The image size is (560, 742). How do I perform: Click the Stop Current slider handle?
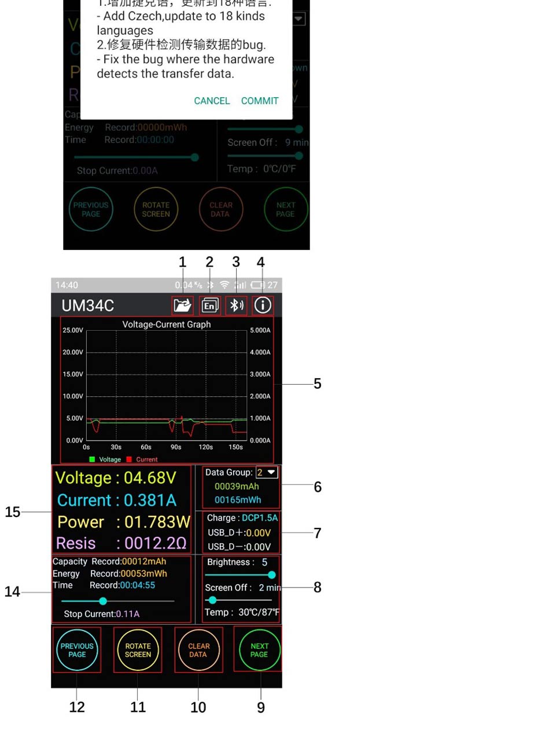[103, 601]
